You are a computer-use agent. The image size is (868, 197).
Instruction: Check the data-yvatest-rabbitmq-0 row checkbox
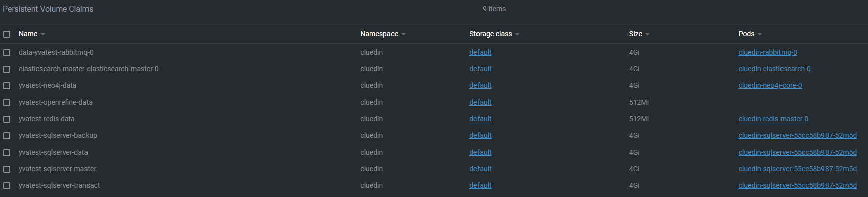(7, 53)
